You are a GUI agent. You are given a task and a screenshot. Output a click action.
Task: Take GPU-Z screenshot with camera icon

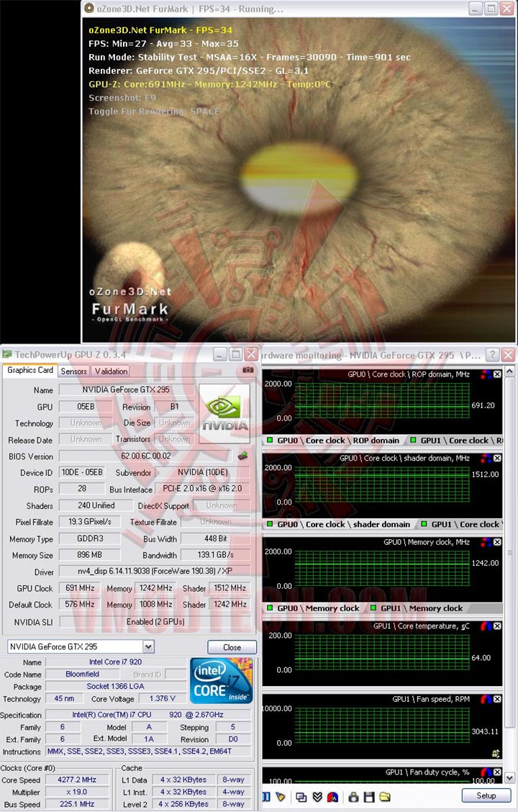248,370
